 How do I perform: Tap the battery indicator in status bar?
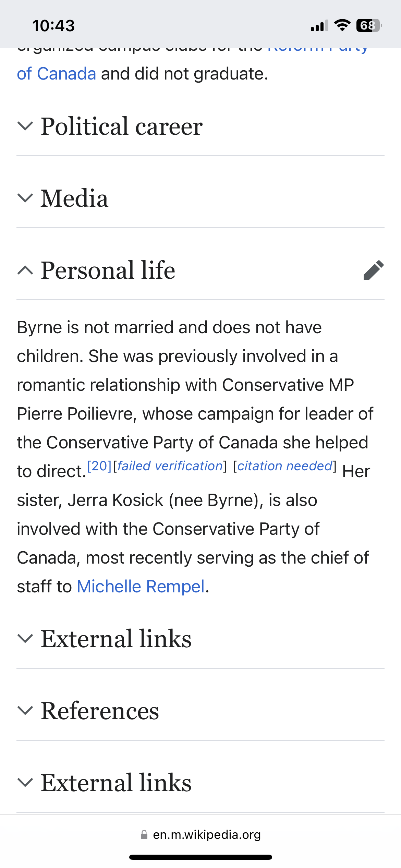tap(369, 25)
